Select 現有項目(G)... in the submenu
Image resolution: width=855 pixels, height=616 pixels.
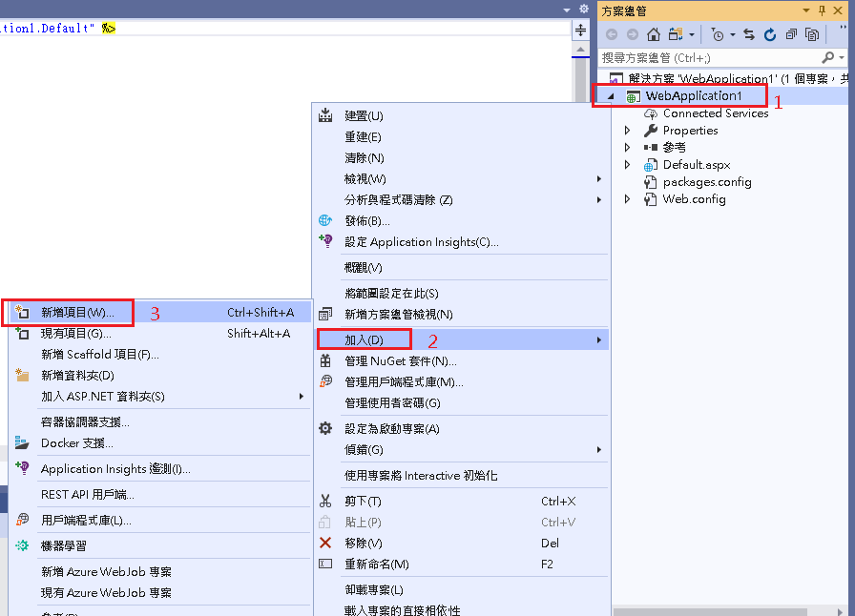tap(160, 334)
